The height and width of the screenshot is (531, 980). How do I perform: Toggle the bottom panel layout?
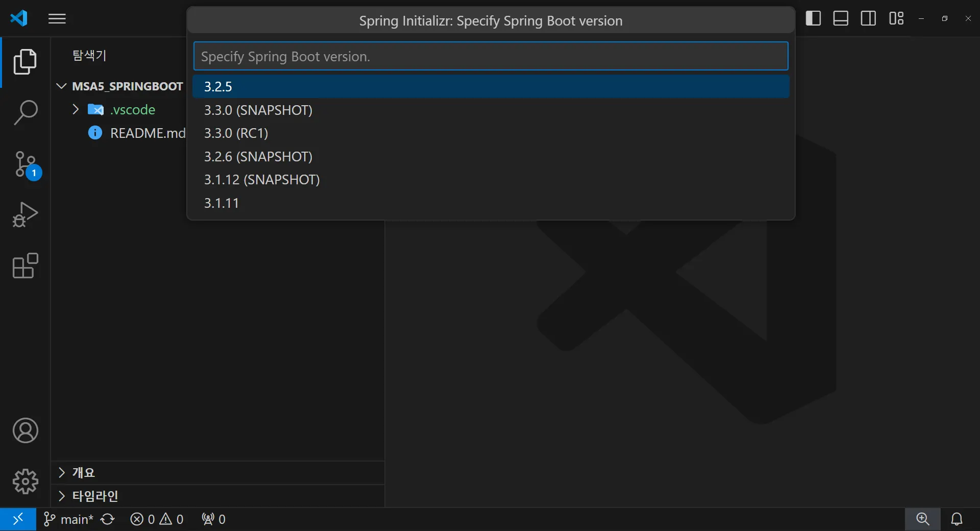(841, 18)
